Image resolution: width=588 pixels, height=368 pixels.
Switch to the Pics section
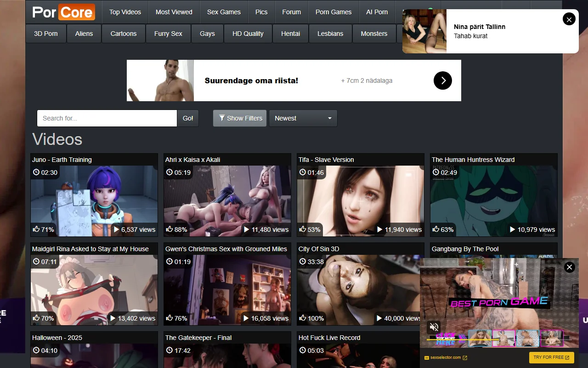click(x=261, y=12)
